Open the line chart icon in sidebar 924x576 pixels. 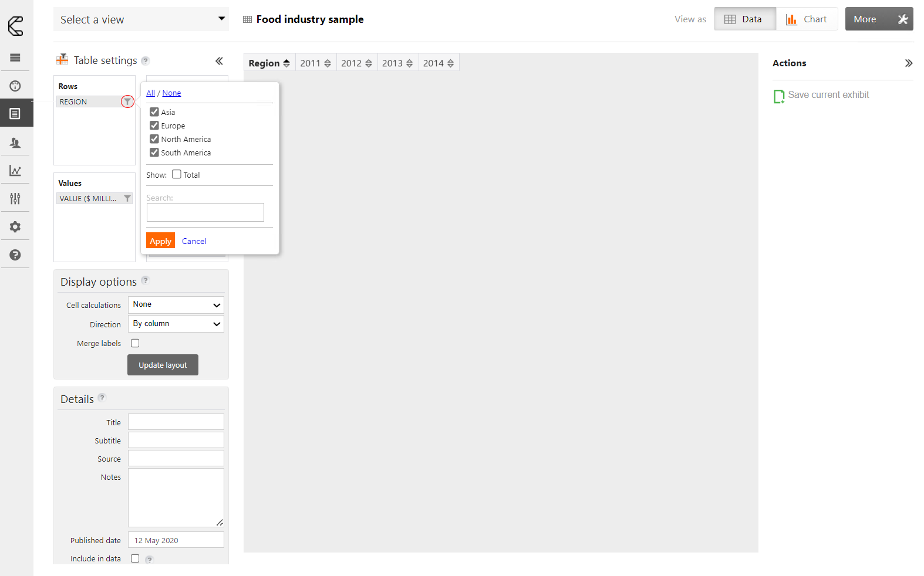pyautogui.click(x=15, y=171)
